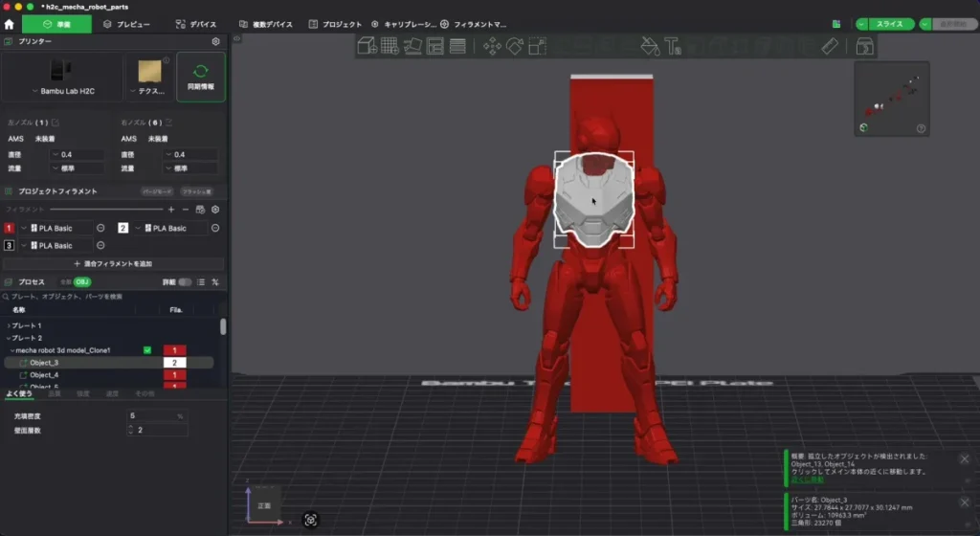The image size is (980, 536).
Task: Open printer settings gear icon
Action: tap(215, 41)
